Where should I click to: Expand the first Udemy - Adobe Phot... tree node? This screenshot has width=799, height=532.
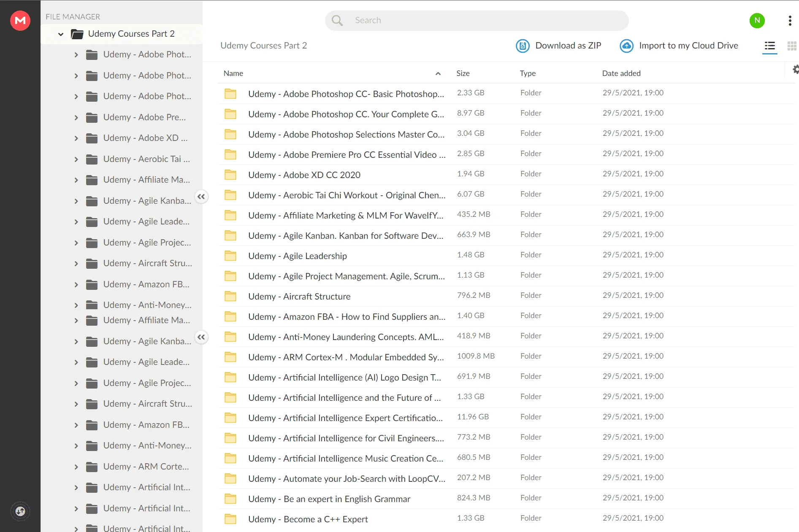point(76,55)
